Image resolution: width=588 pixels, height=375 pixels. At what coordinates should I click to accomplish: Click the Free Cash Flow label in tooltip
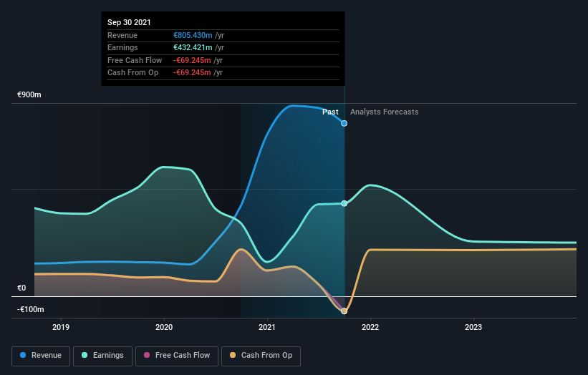click(x=135, y=60)
